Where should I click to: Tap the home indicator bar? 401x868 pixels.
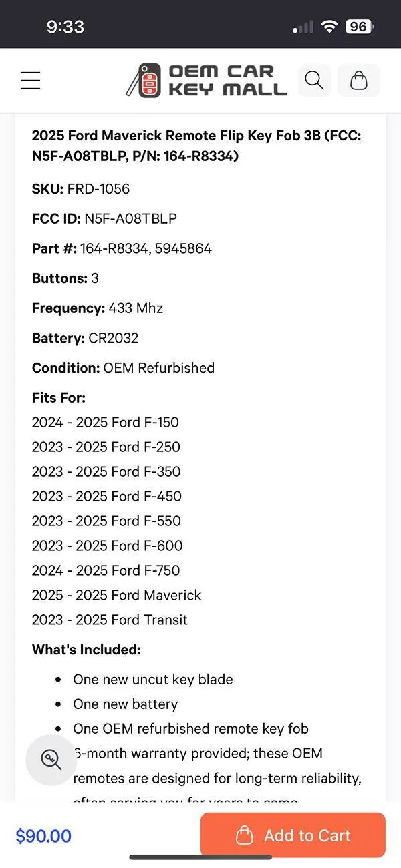(200, 857)
